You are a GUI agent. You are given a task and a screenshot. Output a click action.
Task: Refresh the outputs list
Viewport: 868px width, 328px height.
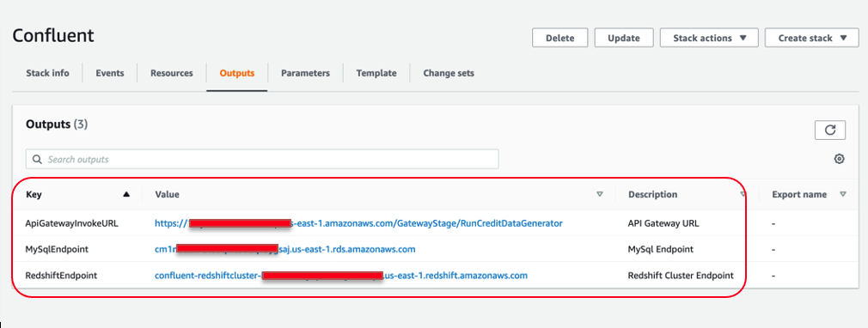pos(830,130)
